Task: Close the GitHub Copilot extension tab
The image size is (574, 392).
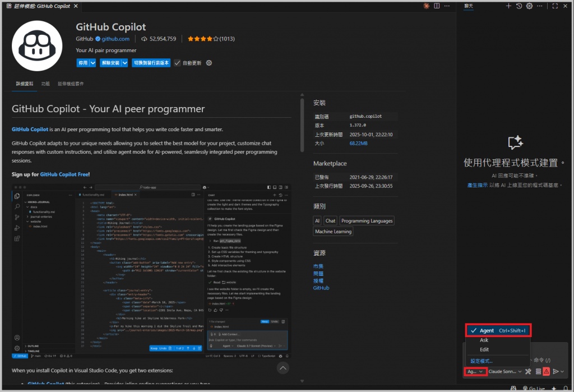Action: tap(76, 6)
